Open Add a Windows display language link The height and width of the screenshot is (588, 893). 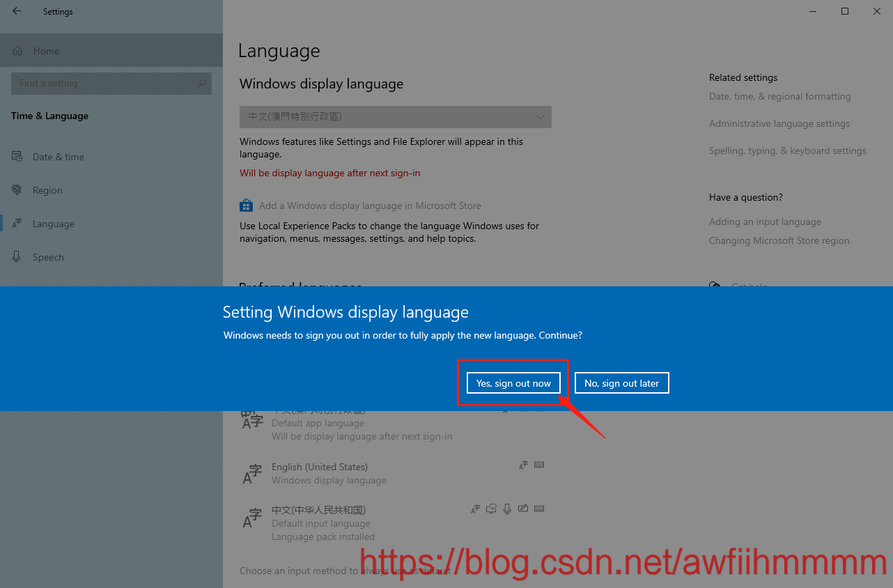pos(370,206)
